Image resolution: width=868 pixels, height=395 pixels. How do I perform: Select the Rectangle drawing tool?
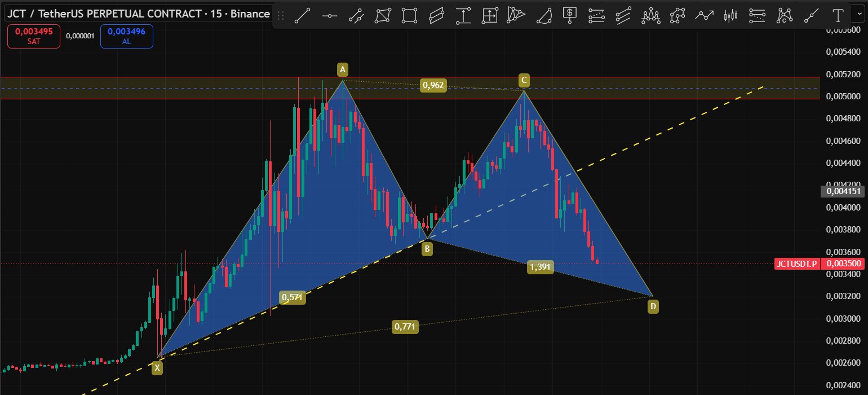(409, 15)
